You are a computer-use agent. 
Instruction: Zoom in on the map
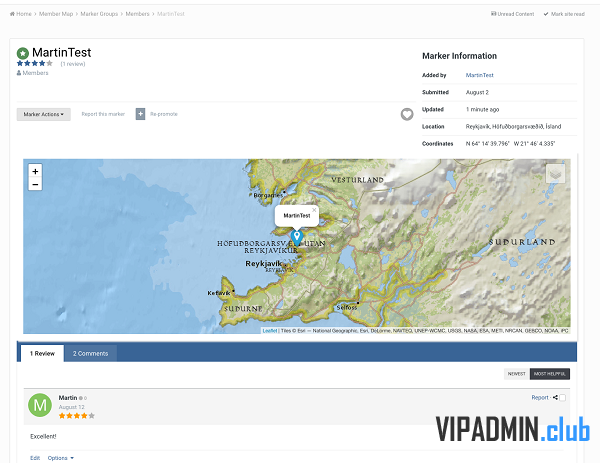(x=35, y=171)
